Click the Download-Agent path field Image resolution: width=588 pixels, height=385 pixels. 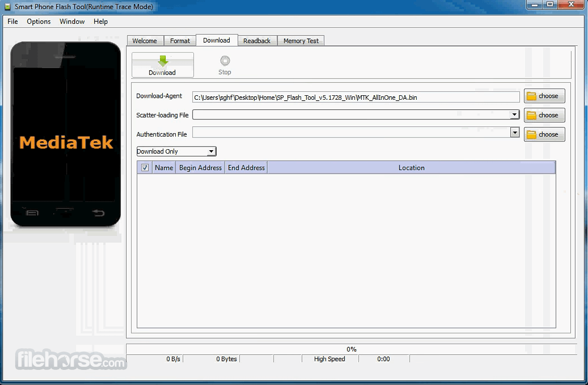tap(356, 97)
